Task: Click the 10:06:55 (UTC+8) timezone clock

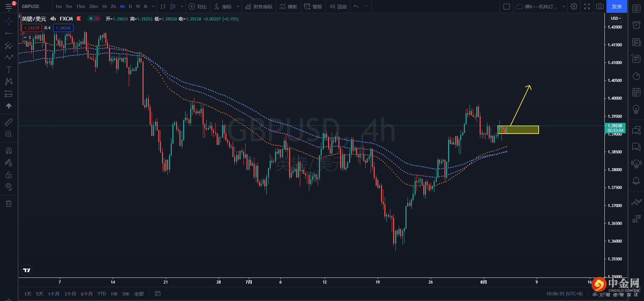Action: click(564, 294)
